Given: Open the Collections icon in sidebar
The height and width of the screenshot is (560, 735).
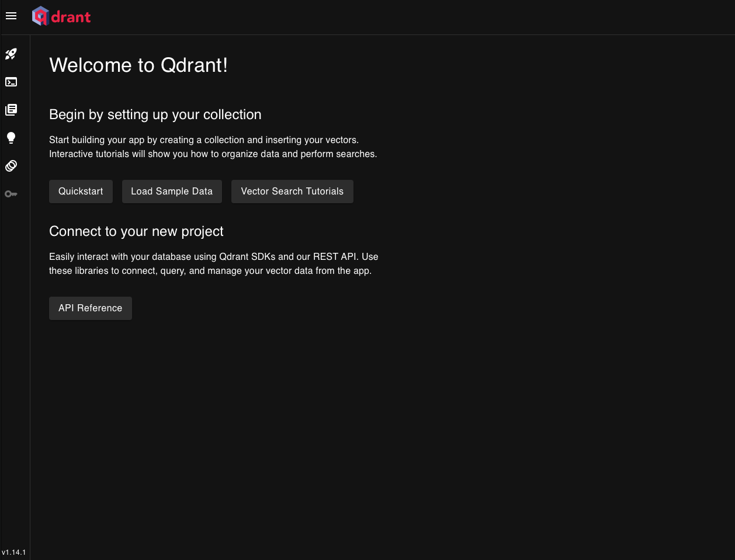Looking at the screenshot, I should click(x=11, y=110).
